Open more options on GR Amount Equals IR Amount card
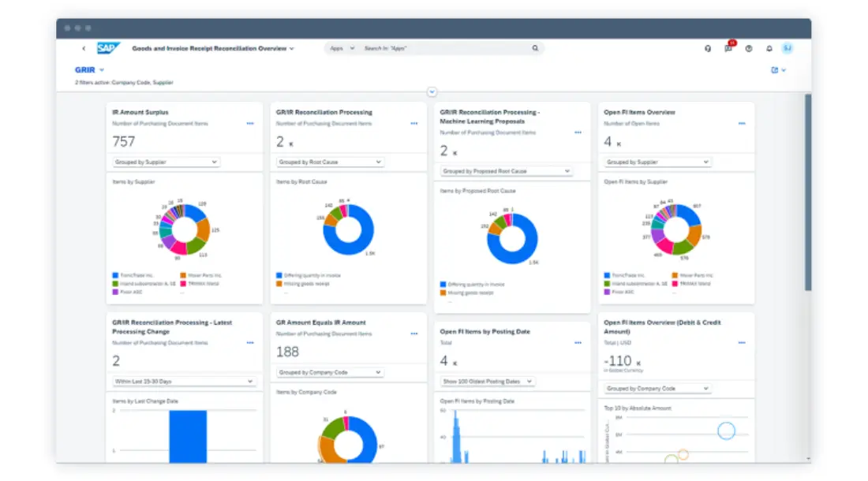 (x=414, y=334)
